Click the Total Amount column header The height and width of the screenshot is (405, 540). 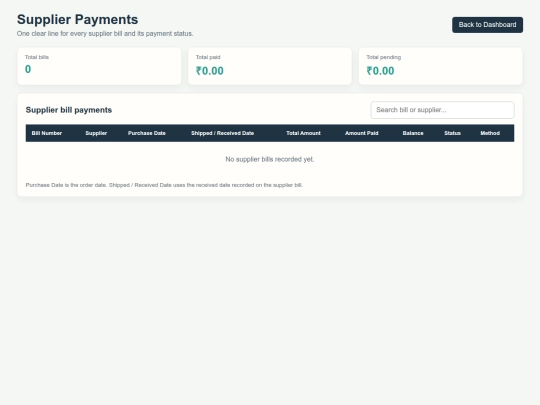303,133
